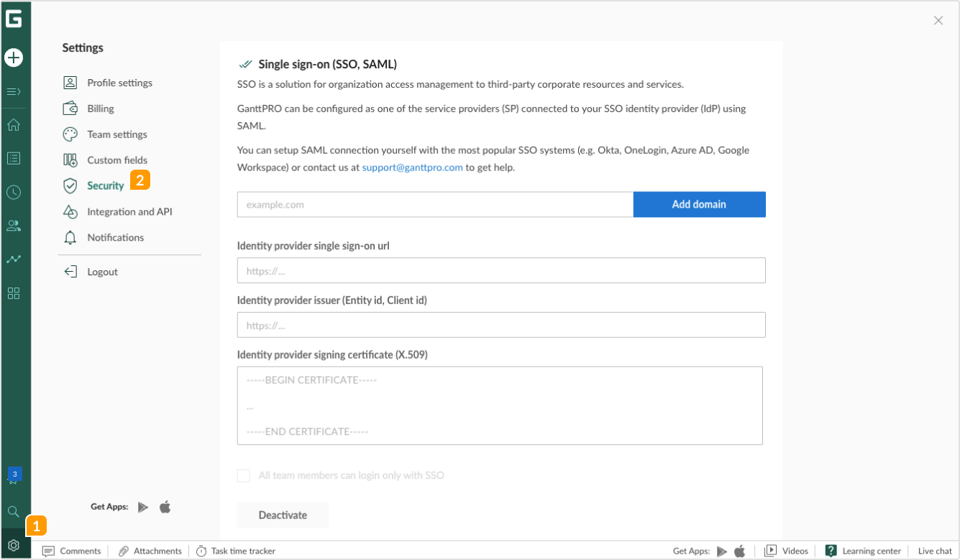Click Apple icon in bottom bar
Image resolution: width=960 pixels, height=560 pixels.
(740, 551)
